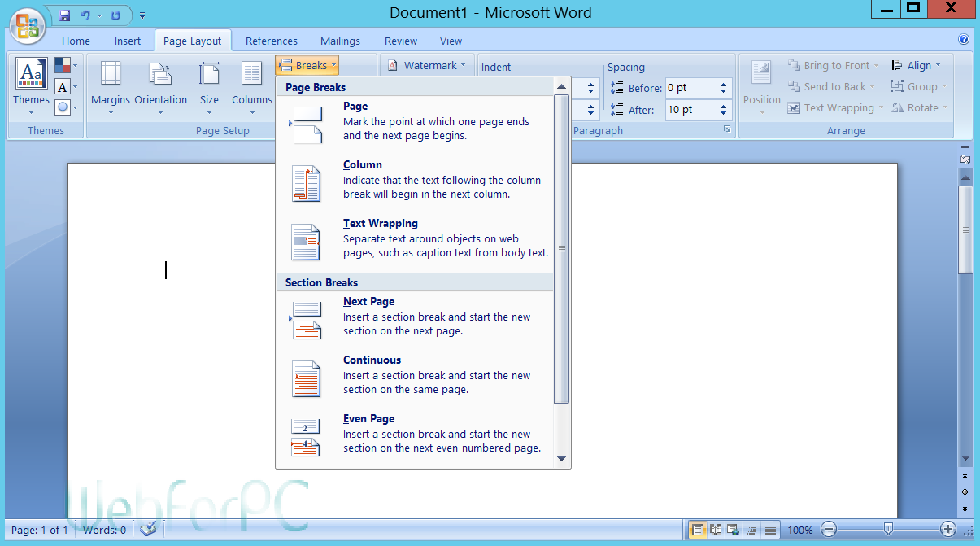Open Theme Fonts dropdown
Viewport: 980px width, 546px height.
click(x=66, y=86)
